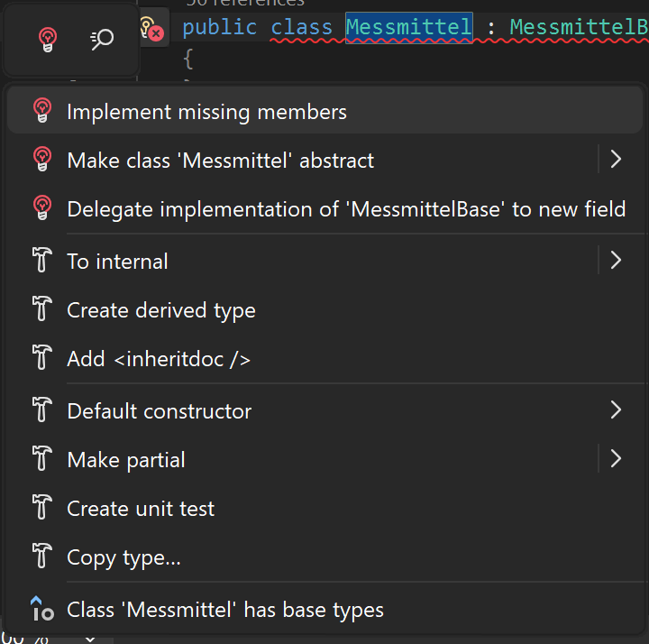Click hammer icon next to Default constructor
This screenshot has height=644, width=649.
[x=41, y=409]
